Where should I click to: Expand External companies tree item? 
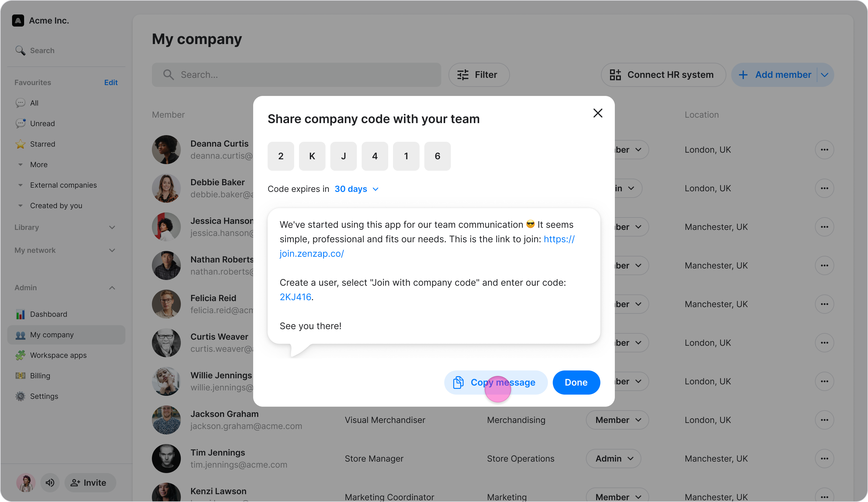point(20,185)
